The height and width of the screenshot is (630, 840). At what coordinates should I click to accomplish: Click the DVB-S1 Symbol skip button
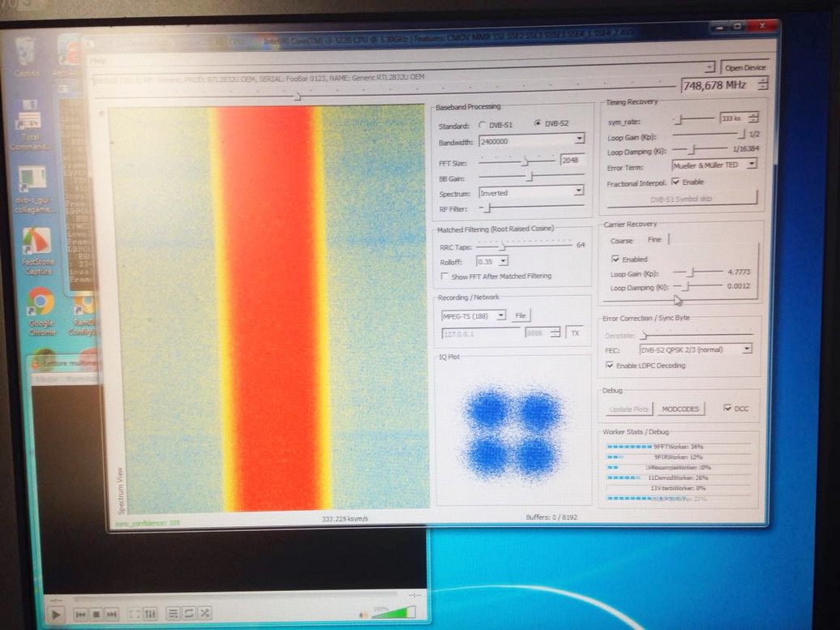681,199
